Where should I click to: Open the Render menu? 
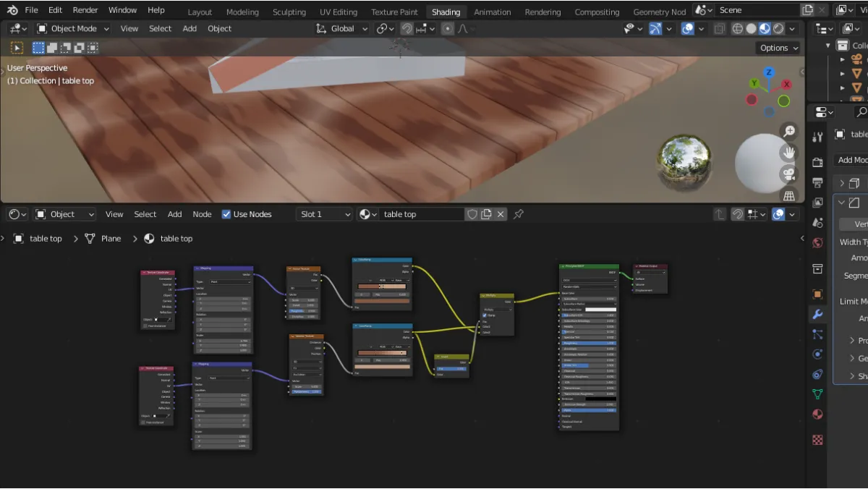click(x=85, y=10)
